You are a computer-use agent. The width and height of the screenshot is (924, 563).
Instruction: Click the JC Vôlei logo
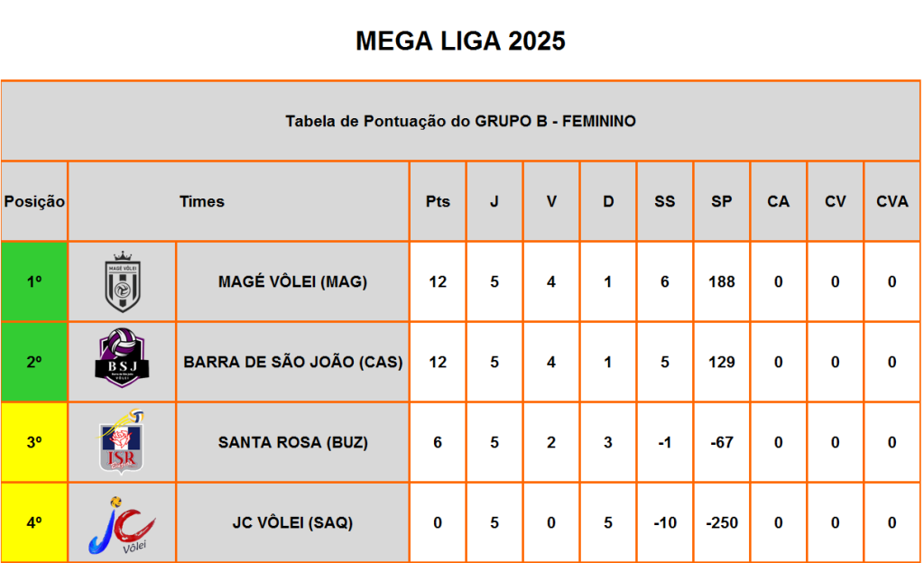(x=122, y=525)
